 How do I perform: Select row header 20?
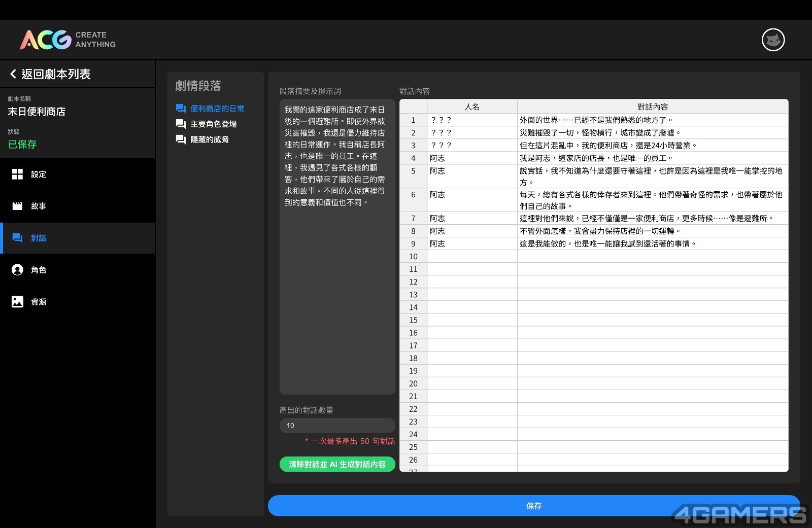(413, 383)
